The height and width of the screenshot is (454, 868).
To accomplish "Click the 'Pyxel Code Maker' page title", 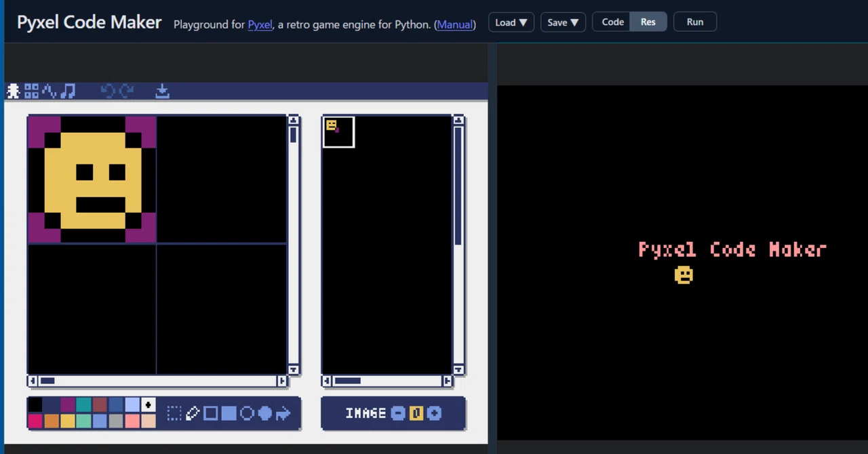I will point(90,22).
